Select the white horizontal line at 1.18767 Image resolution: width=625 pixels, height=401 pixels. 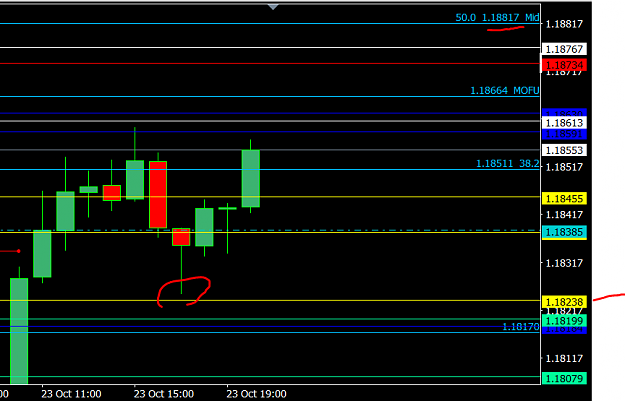(x=270, y=47)
